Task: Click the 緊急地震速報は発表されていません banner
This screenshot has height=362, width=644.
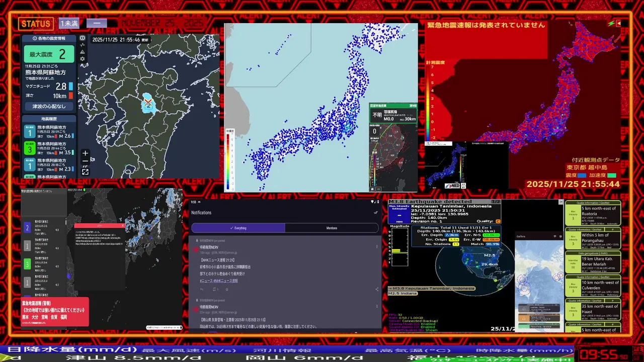Action: pyautogui.click(x=486, y=25)
